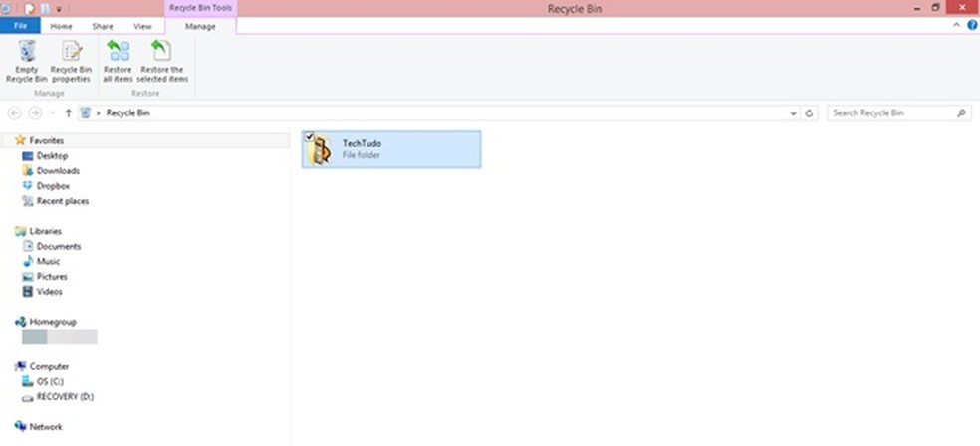Open Recycle Bin properties
This screenshot has width=980, height=446.
click(72, 61)
